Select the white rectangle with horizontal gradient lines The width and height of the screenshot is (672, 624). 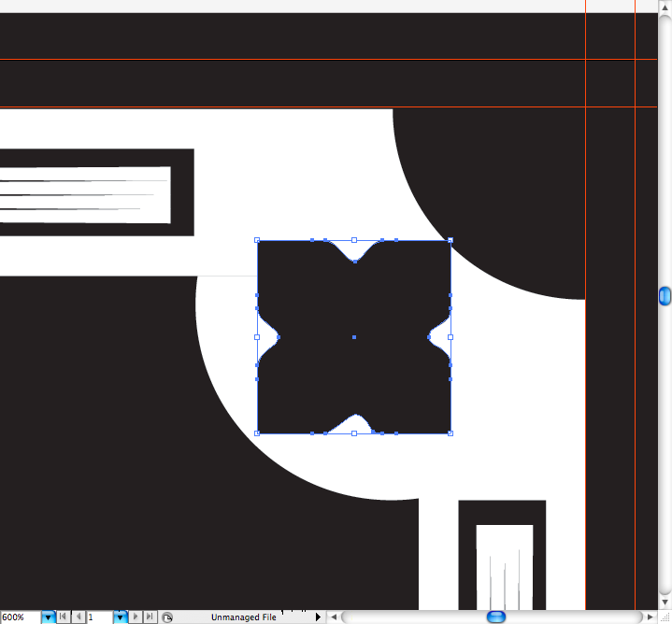coord(85,195)
